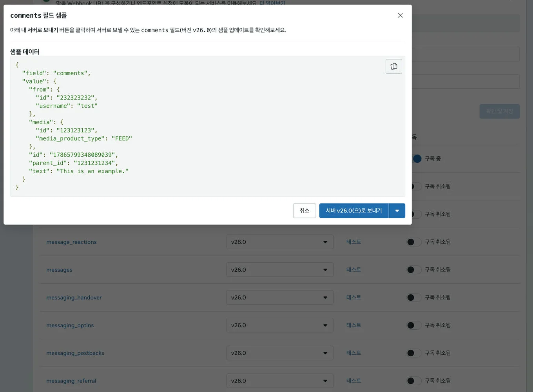Open the messaging_postbacks version dropdown
Viewport: 533px width, 392px height.
280,353
